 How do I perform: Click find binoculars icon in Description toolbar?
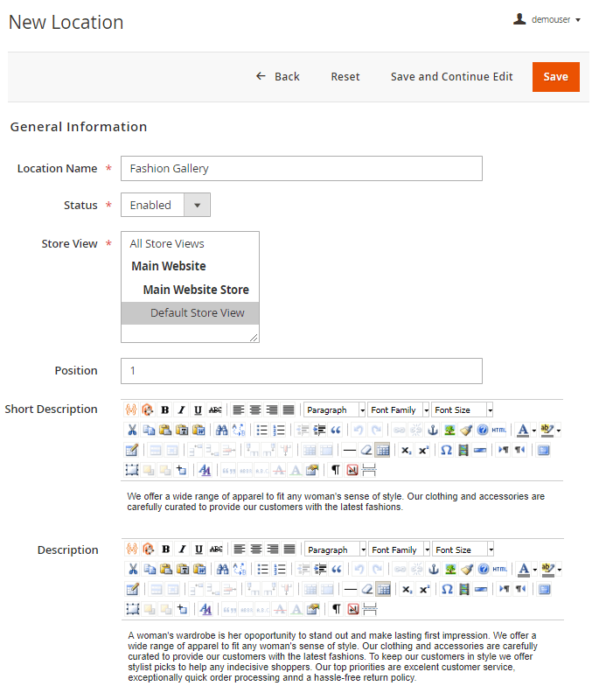(x=222, y=570)
